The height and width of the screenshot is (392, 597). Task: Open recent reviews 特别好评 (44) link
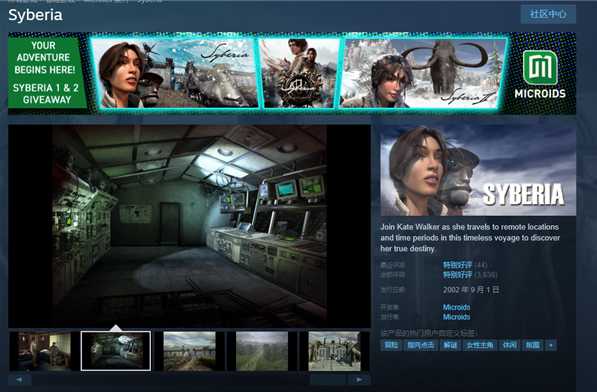click(x=465, y=265)
